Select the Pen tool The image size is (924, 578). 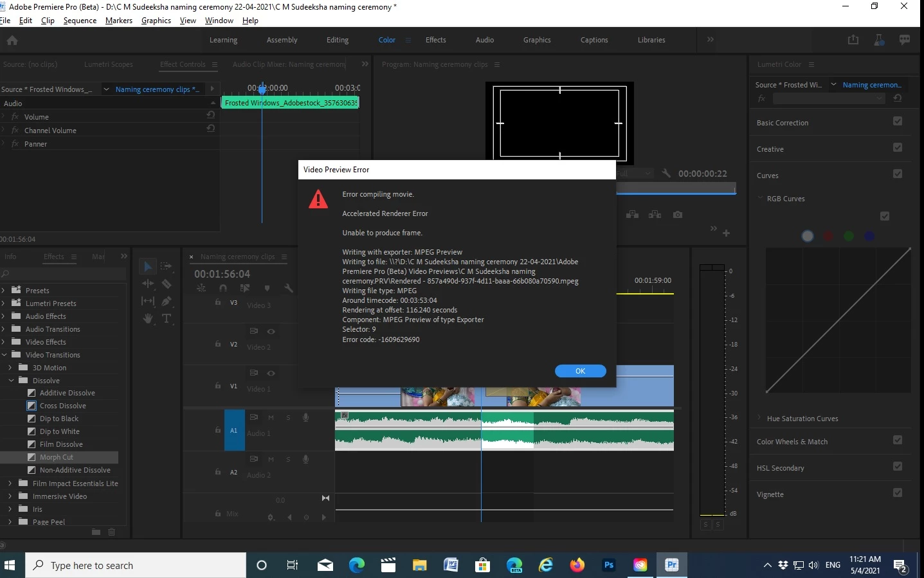167,301
